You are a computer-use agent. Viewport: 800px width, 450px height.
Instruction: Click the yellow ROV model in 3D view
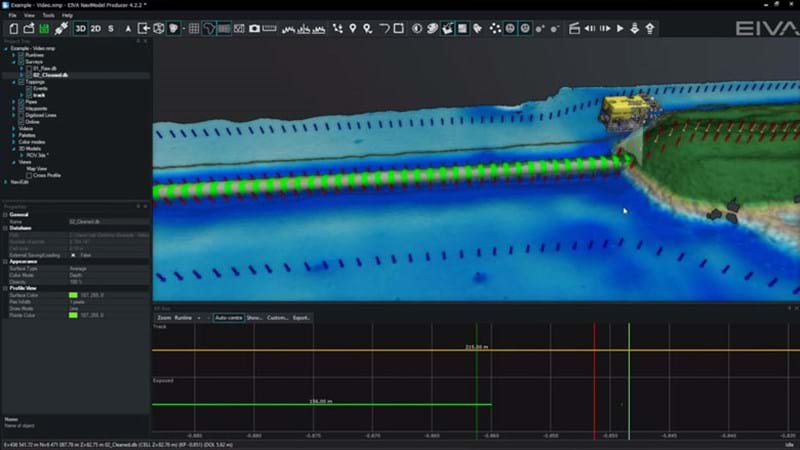pos(627,110)
